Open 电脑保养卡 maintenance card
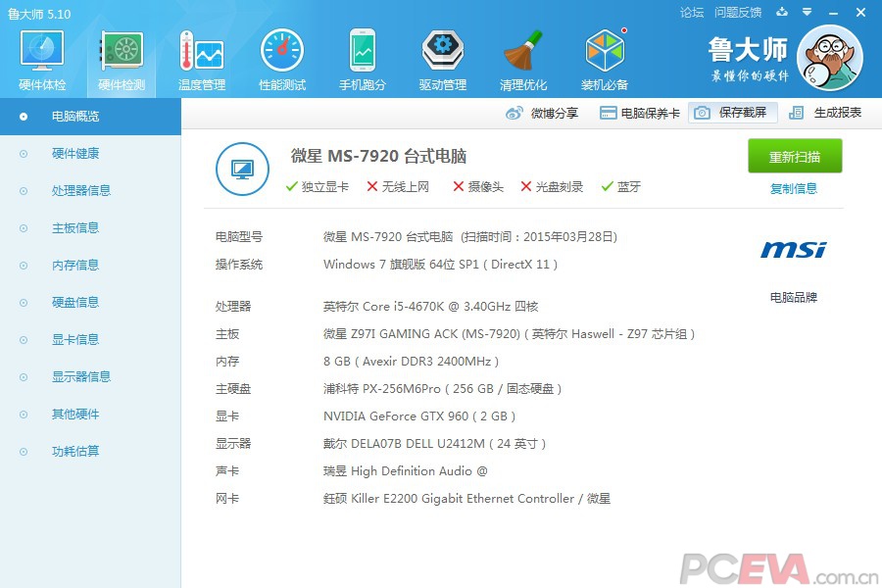 tap(640, 113)
